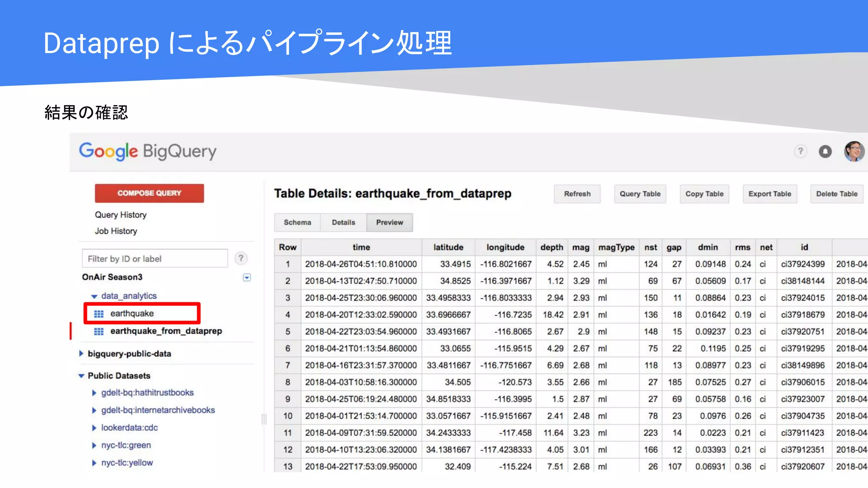Click the gap cell 185
The height and width of the screenshot is (488, 868).
(675, 382)
